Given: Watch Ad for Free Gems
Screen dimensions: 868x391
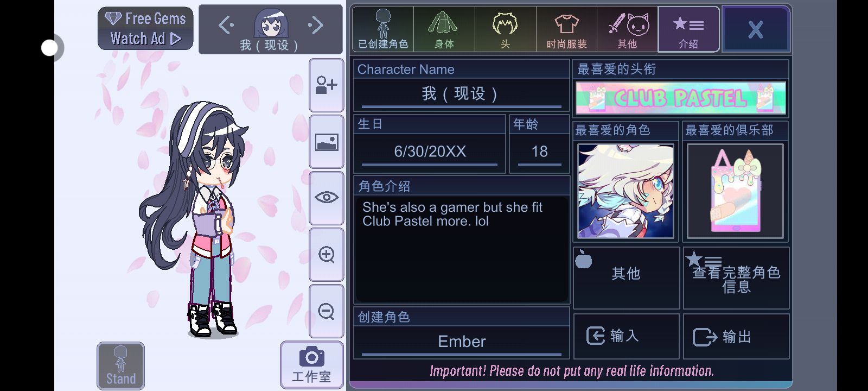Looking at the screenshot, I should pyautogui.click(x=145, y=28).
